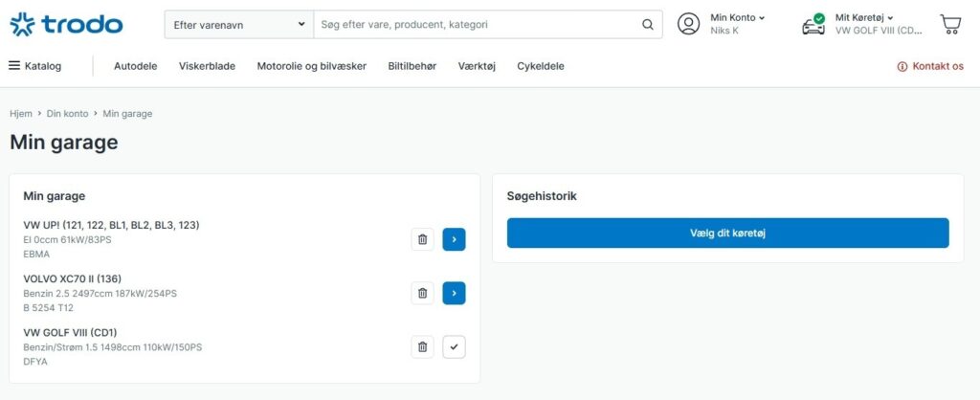Viewport: 980px width, 400px height.
Task: Click the user account avatar icon
Action: click(x=688, y=25)
